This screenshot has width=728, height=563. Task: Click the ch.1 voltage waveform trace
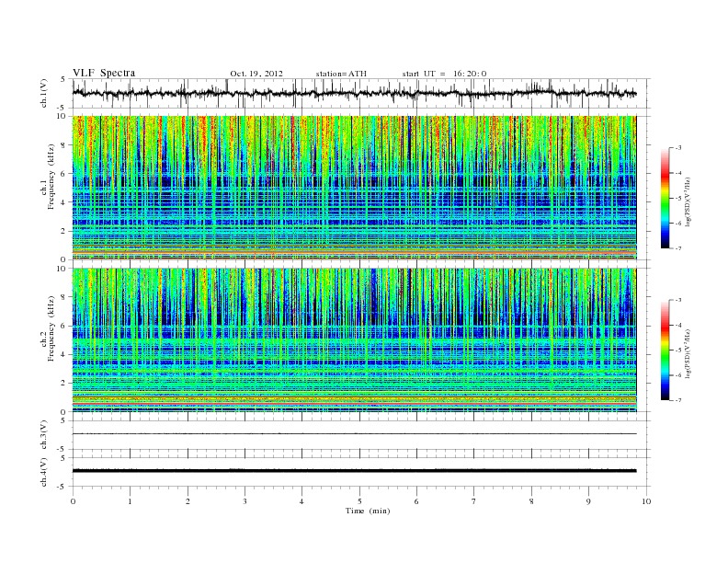point(354,93)
